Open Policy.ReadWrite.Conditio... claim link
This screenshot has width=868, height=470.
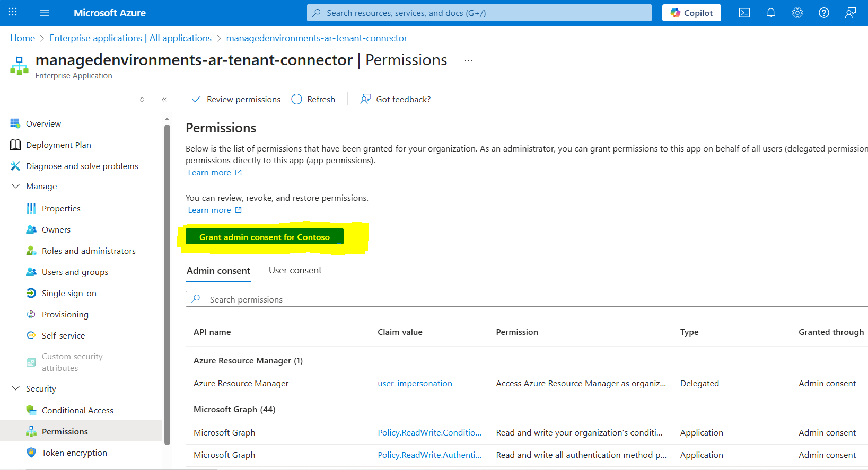pyautogui.click(x=429, y=433)
